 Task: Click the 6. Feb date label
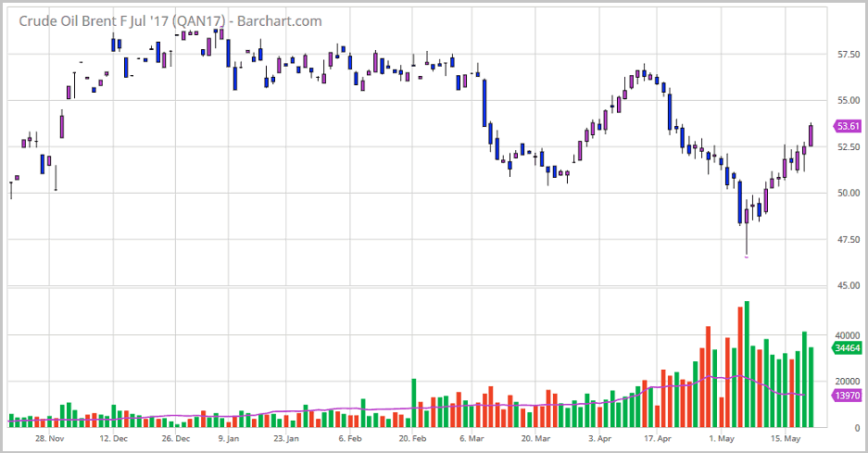(350, 438)
